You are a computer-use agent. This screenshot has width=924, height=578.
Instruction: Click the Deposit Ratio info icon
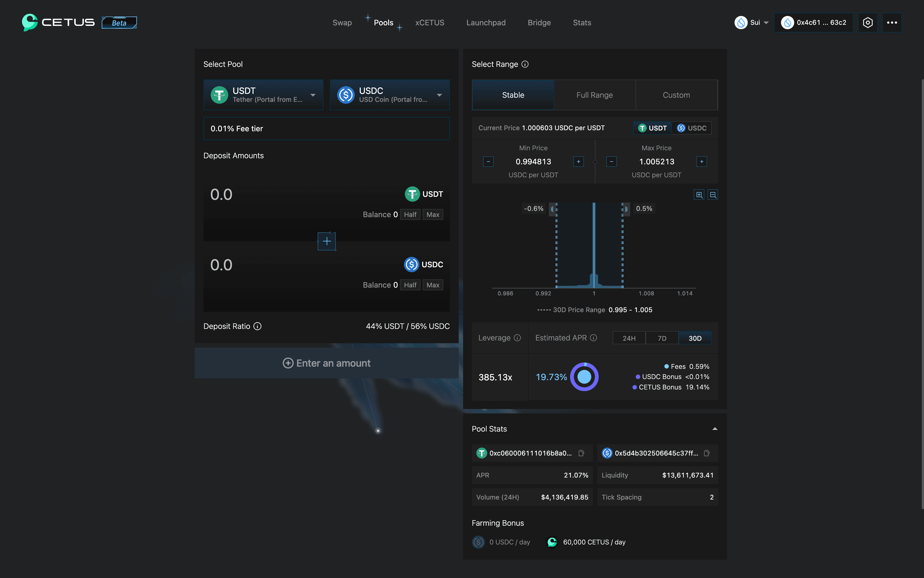pyautogui.click(x=258, y=326)
